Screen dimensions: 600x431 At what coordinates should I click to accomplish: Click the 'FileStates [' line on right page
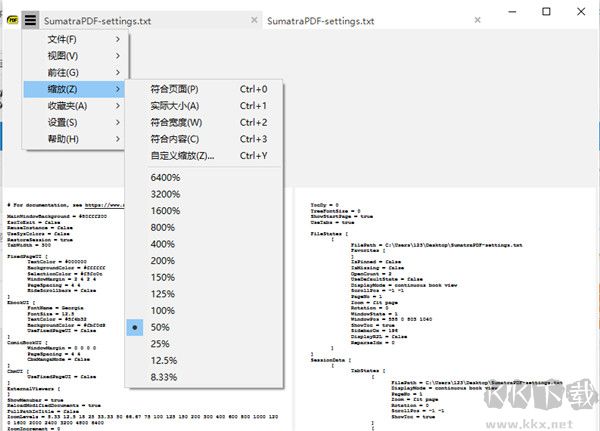[x=329, y=233]
